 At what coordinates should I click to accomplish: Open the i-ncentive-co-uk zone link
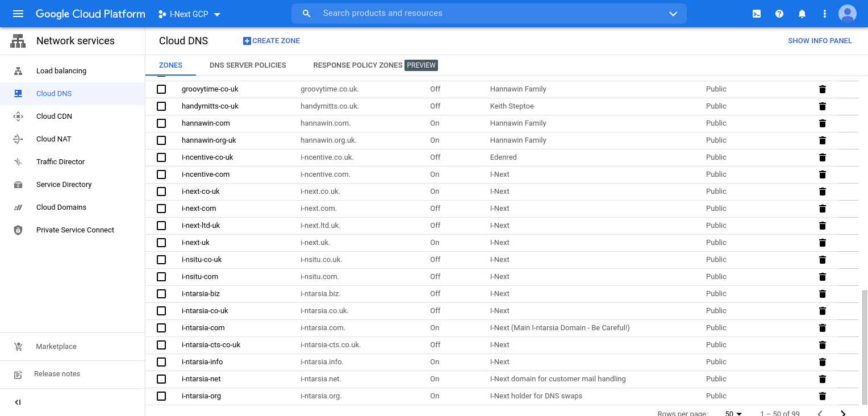207,157
